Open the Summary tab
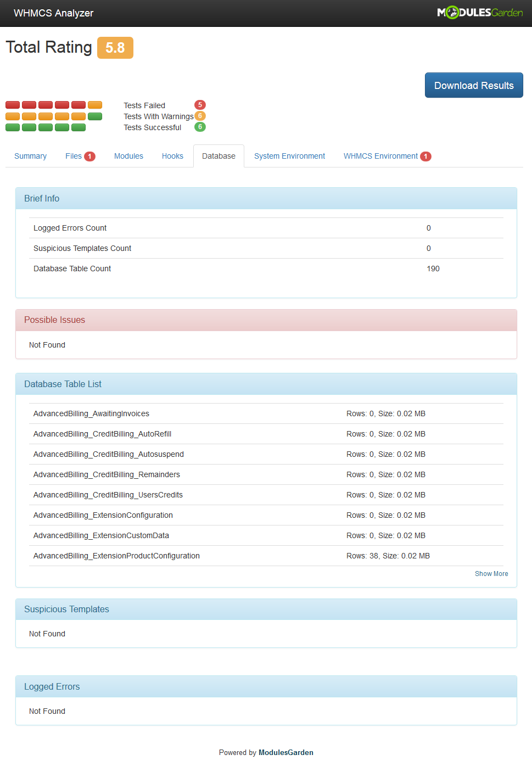 click(x=30, y=156)
